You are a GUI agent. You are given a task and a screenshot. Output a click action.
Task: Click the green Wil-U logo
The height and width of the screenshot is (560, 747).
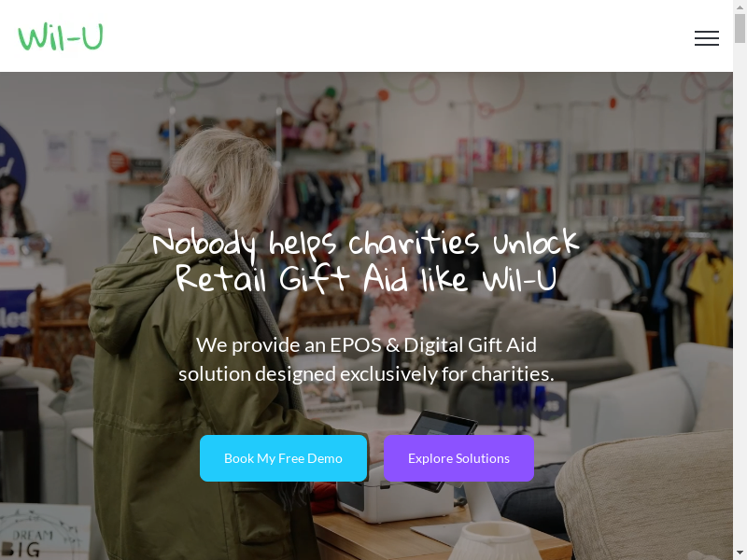[61, 36]
